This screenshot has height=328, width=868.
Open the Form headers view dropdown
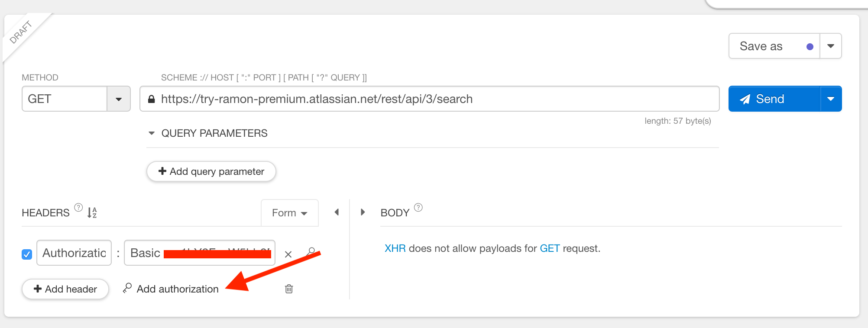pos(289,212)
